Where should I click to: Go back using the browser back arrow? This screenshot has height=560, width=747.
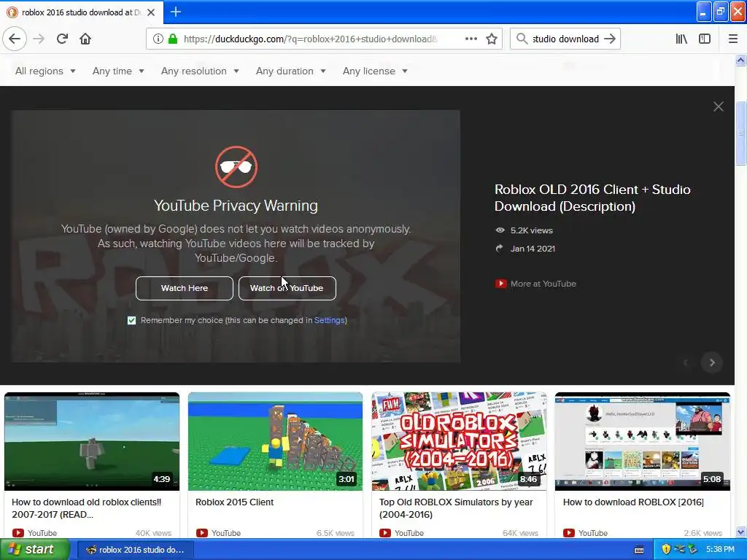[15, 39]
